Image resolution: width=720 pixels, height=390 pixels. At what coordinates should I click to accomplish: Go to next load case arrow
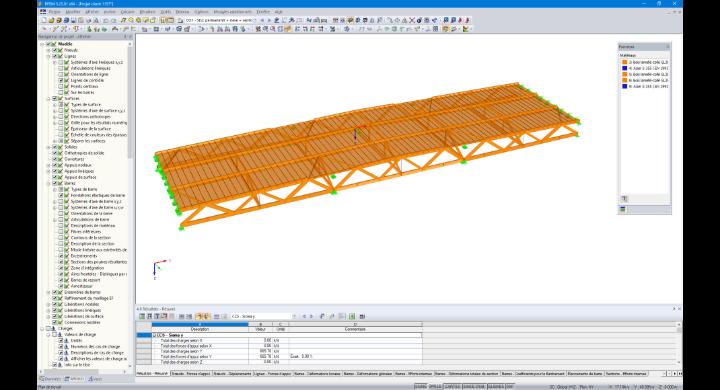[269, 20]
